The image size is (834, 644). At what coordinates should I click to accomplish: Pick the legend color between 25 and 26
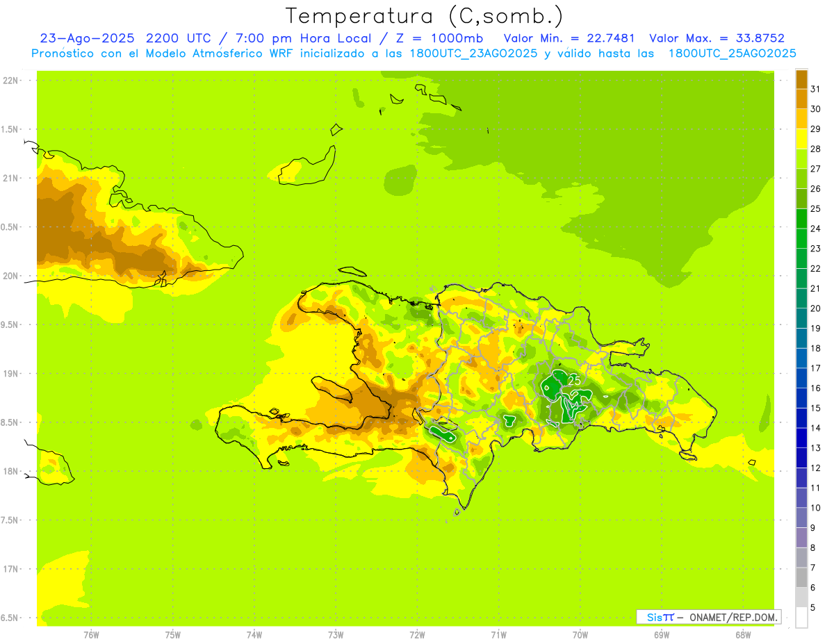click(801, 199)
